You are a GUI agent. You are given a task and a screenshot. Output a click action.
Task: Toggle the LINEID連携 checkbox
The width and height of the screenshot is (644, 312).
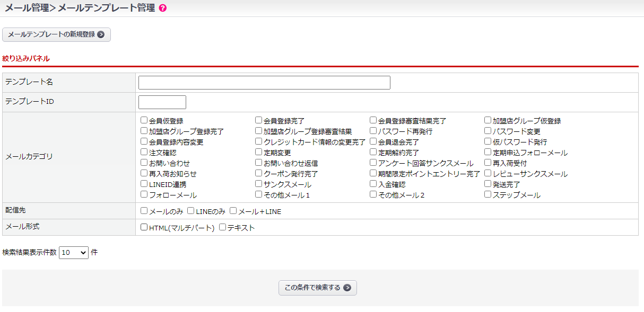click(144, 184)
